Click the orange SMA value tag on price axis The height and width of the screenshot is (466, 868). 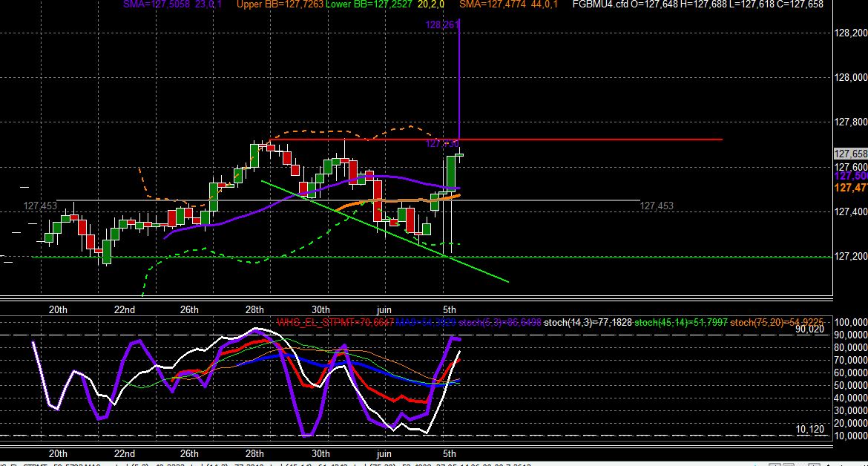click(851, 188)
